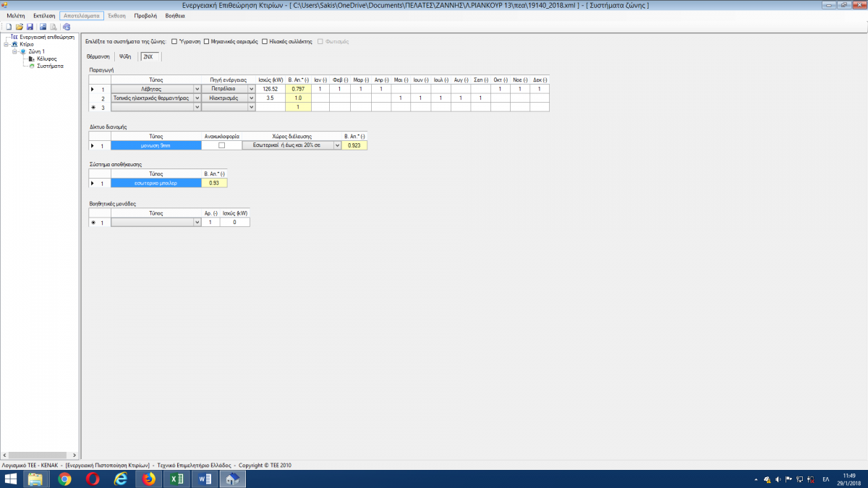Screen dimensions: 868x488
Task: Open Excel from the taskbar
Action: [x=176, y=479]
